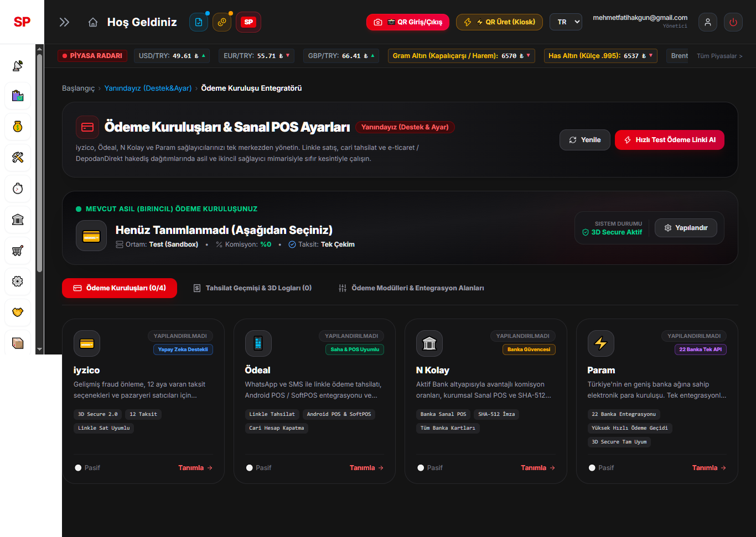Click Tanımla on the Ödeal card
756x537 pixels.
pyautogui.click(x=367, y=468)
